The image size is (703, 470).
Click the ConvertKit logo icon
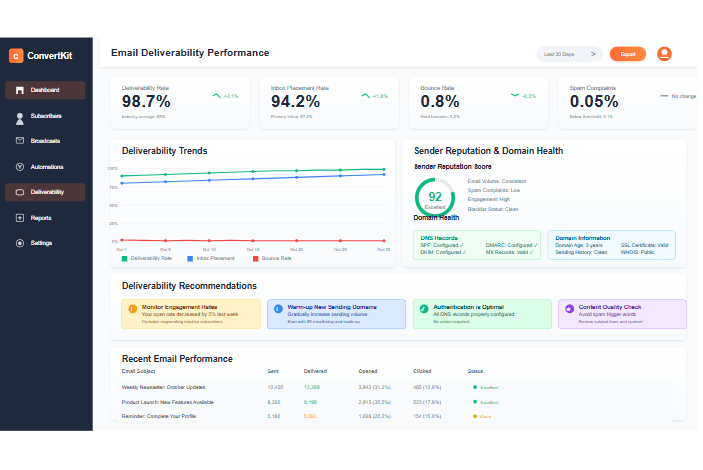point(16,56)
